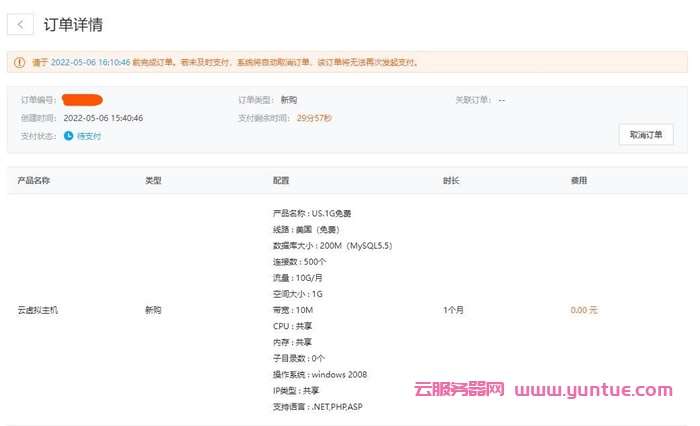The width and height of the screenshot is (700, 426).
Task: Click the www.yuntue.com watermark text
Action: 593,390
